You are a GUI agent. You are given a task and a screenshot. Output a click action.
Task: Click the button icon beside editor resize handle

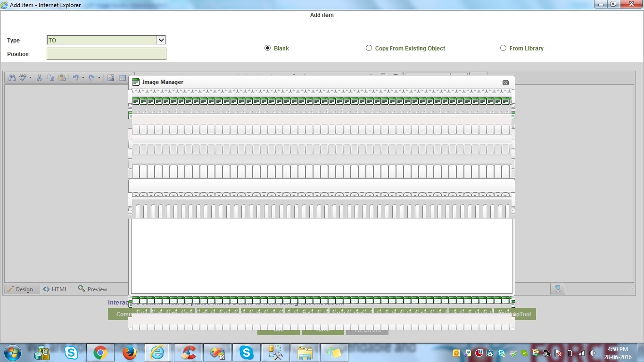point(558,289)
